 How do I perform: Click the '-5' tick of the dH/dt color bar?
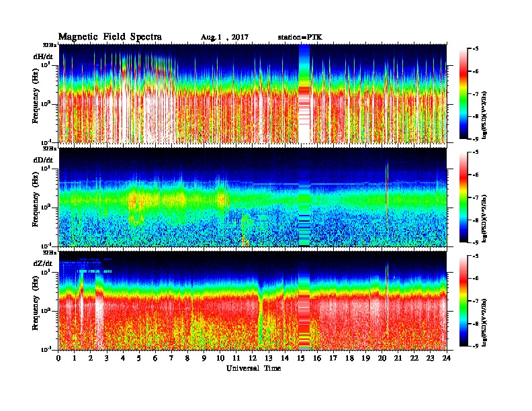(x=476, y=49)
